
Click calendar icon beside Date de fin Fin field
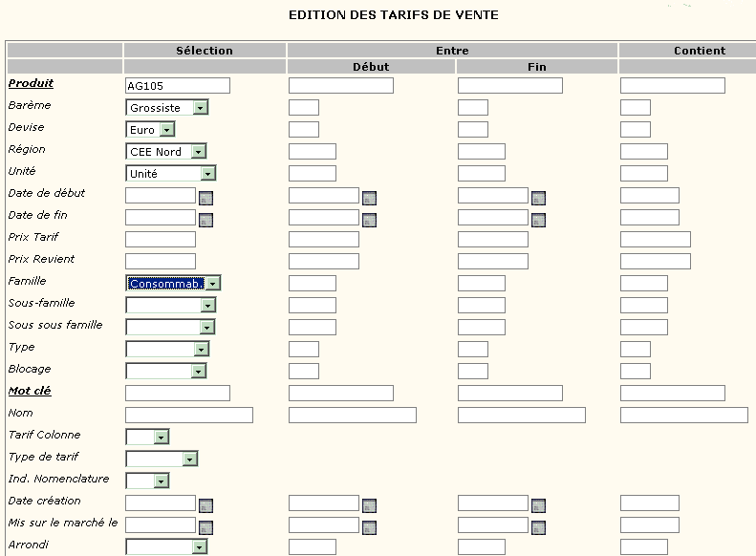[x=538, y=220]
